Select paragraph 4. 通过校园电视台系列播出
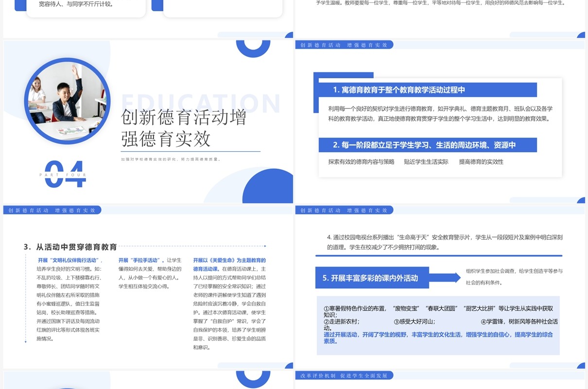 point(445,242)
